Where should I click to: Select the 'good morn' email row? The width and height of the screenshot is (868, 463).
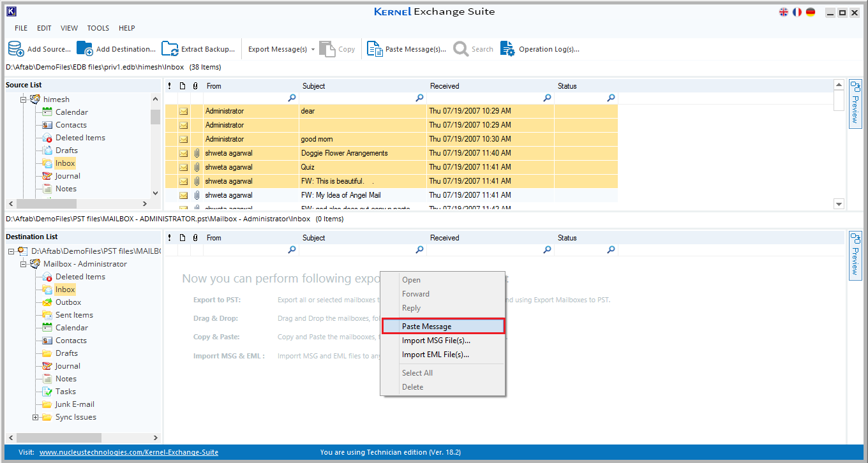(x=391, y=139)
